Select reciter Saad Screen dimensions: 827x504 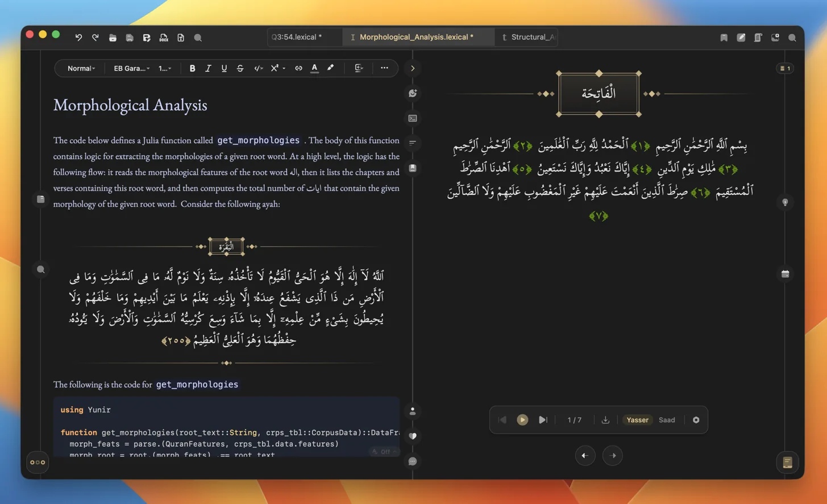coord(667,420)
